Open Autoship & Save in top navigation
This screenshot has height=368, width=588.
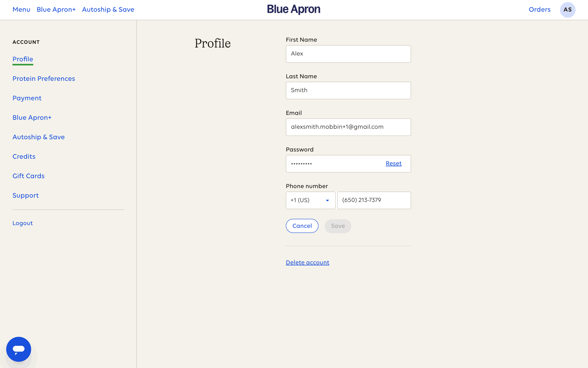[x=108, y=10]
